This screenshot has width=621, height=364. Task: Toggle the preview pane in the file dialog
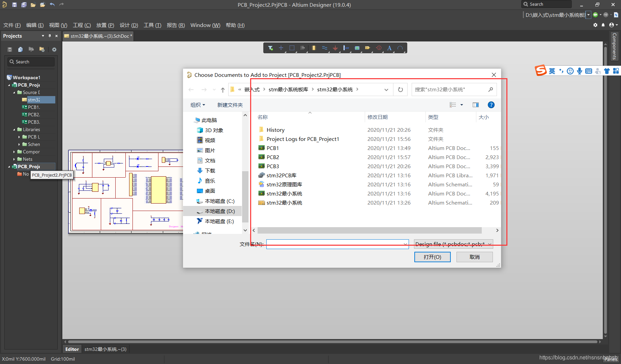(475, 105)
